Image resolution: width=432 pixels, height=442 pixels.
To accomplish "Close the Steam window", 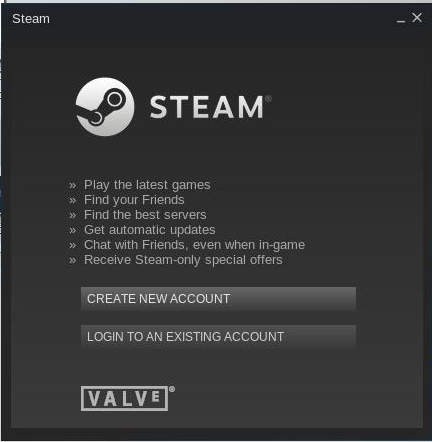I will (417, 18).
